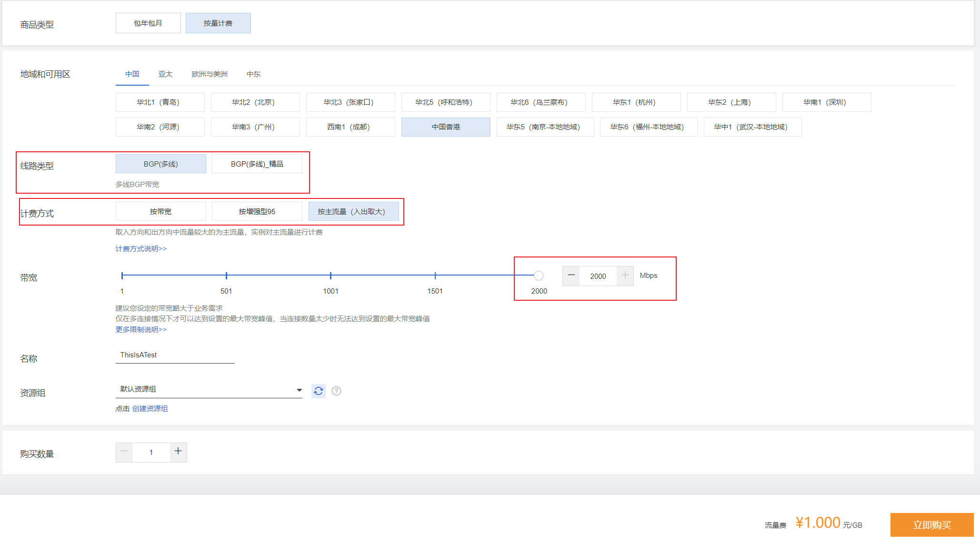Open the 默认资源组 resource group dropdown
The height and width of the screenshot is (552, 980).
209,390
